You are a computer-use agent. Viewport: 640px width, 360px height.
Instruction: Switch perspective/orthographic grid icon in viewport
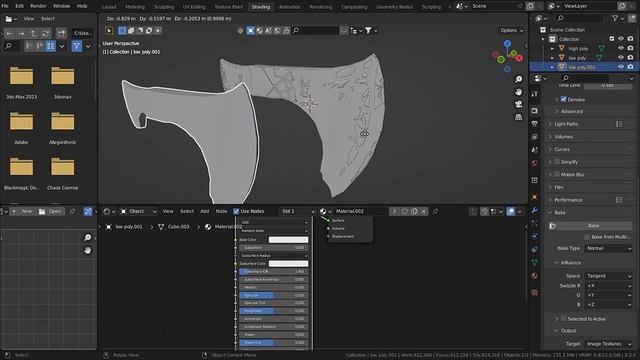click(518, 117)
